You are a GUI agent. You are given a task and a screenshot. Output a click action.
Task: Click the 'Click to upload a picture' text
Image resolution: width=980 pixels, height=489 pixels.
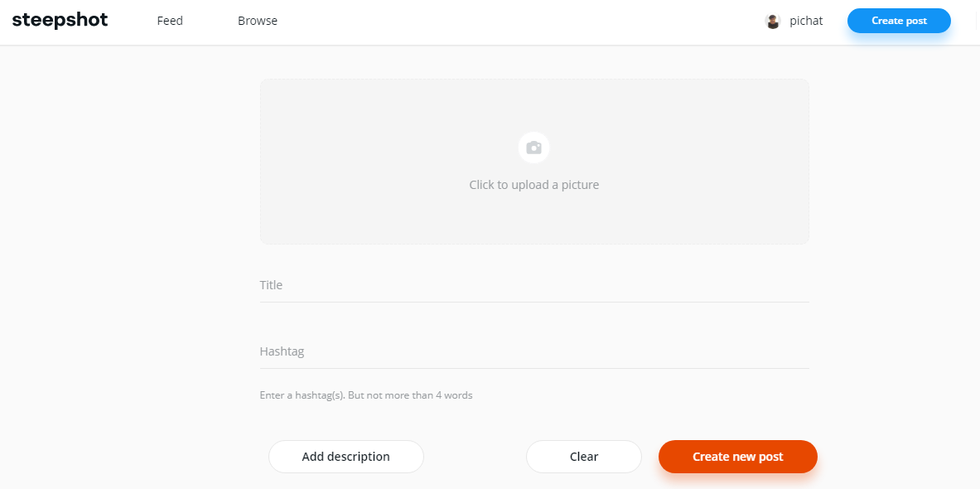(534, 185)
